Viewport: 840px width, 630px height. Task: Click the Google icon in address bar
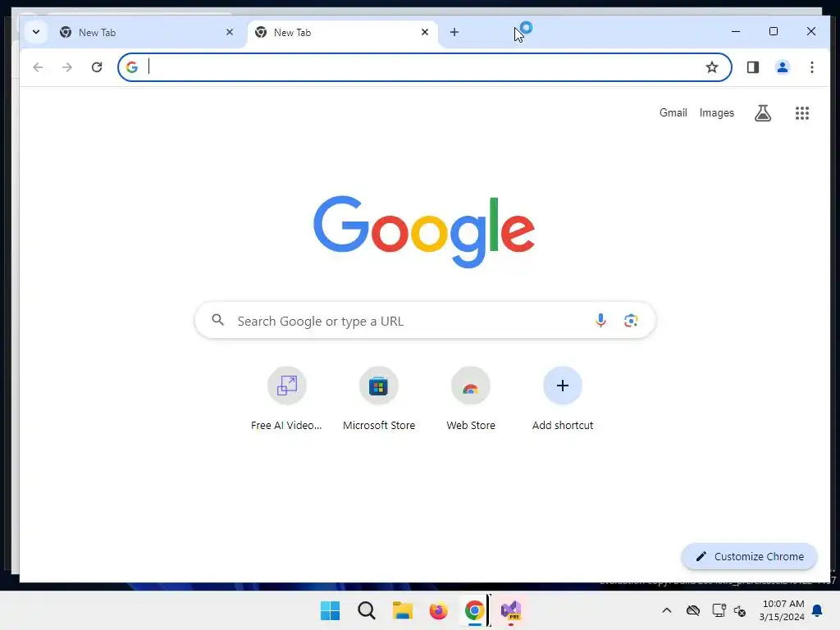(132, 67)
